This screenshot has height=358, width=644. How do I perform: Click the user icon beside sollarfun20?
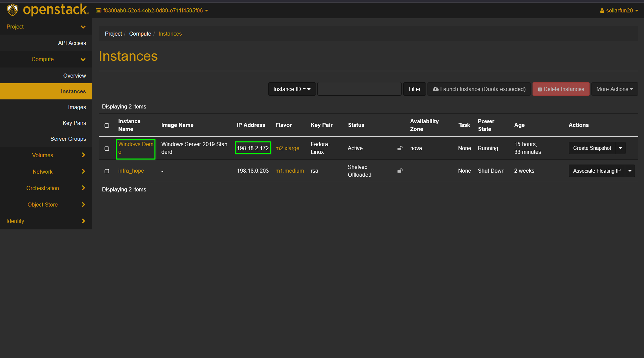(x=602, y=11)
